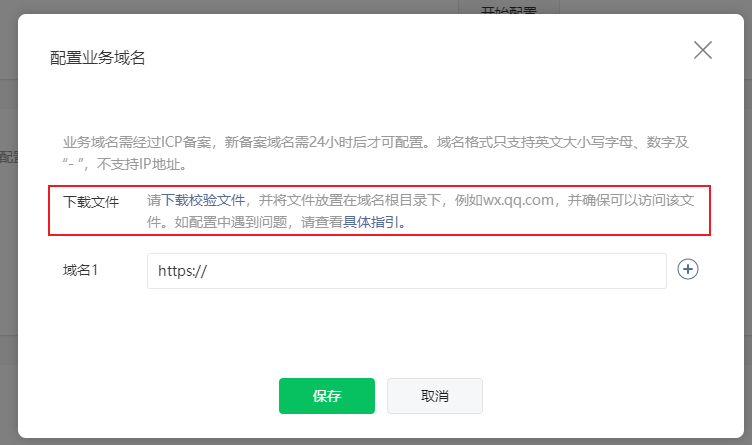Click the 如配置中遇到问题 sentence
Screen dimensions: 752x445
[230, 223]
